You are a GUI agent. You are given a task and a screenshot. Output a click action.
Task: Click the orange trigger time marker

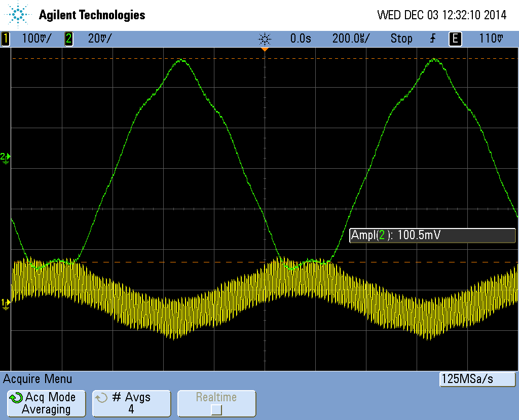pyautogui.click(x=265, y=50)
